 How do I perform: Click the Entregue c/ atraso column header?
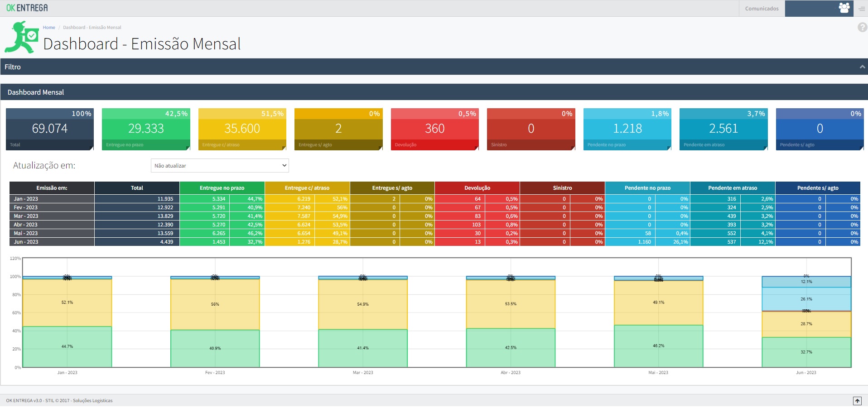click(x=307, y=188)
